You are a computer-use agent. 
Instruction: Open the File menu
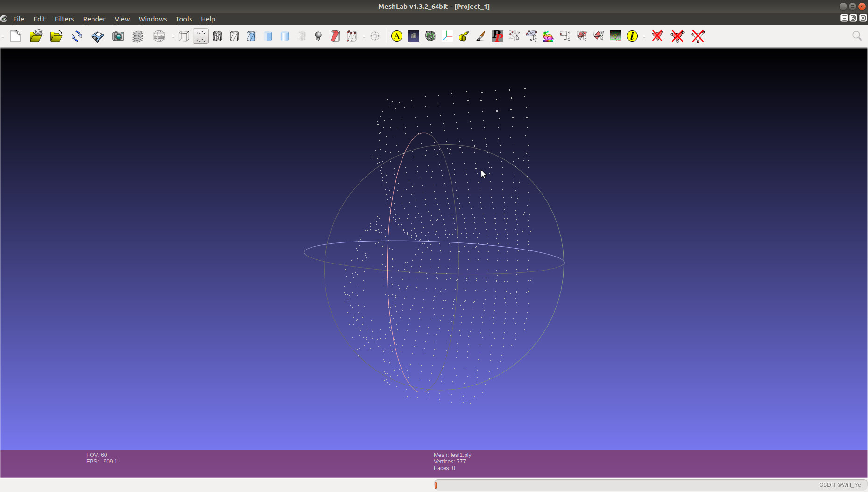(x=19, y=19)
